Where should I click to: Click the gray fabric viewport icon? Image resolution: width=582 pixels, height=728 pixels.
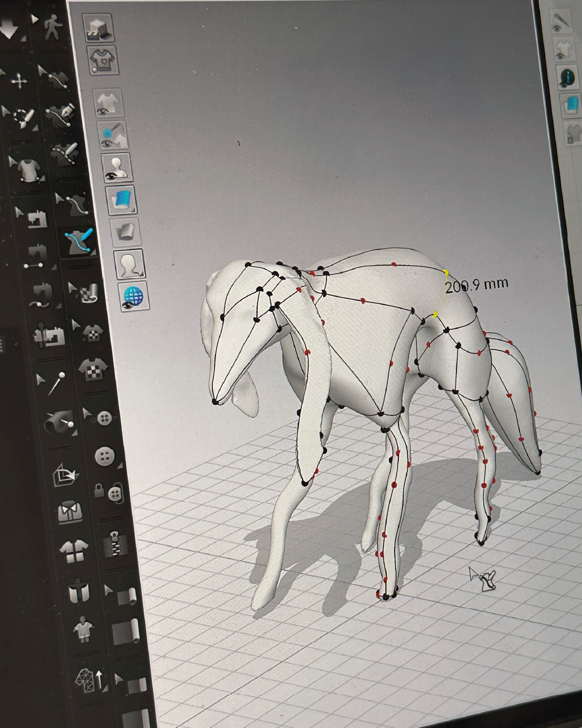coord(125,232)
